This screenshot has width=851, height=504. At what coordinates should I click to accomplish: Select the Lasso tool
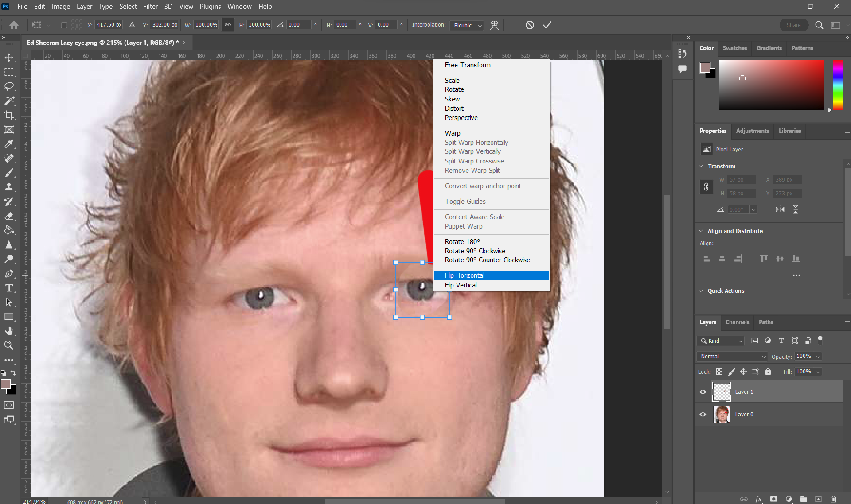[x=9, y=86]
